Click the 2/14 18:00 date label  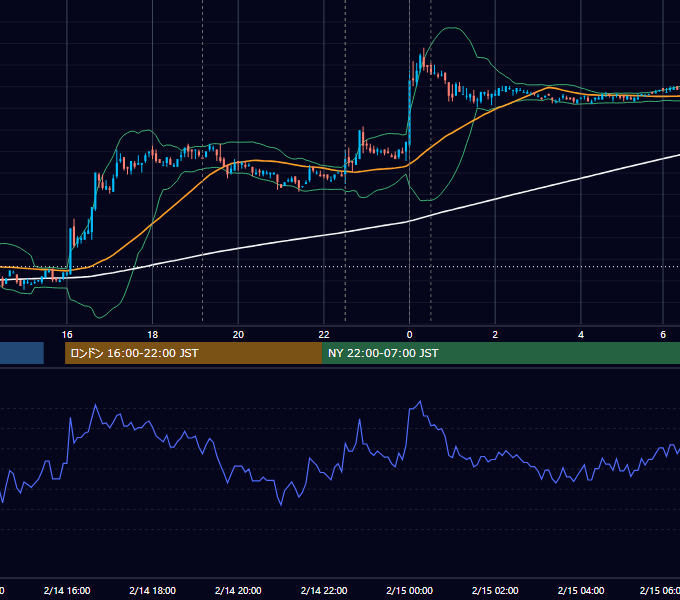click(x=152, y=590)
